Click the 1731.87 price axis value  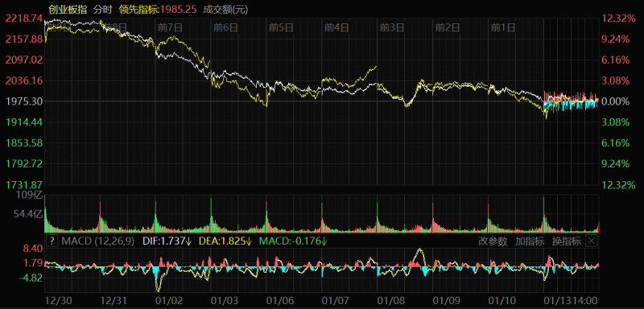[x=24, y=184]
